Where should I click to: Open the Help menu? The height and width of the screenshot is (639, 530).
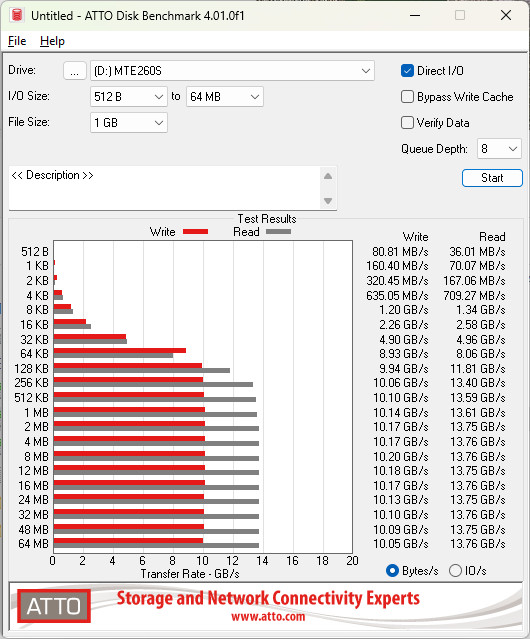[52, 41]
